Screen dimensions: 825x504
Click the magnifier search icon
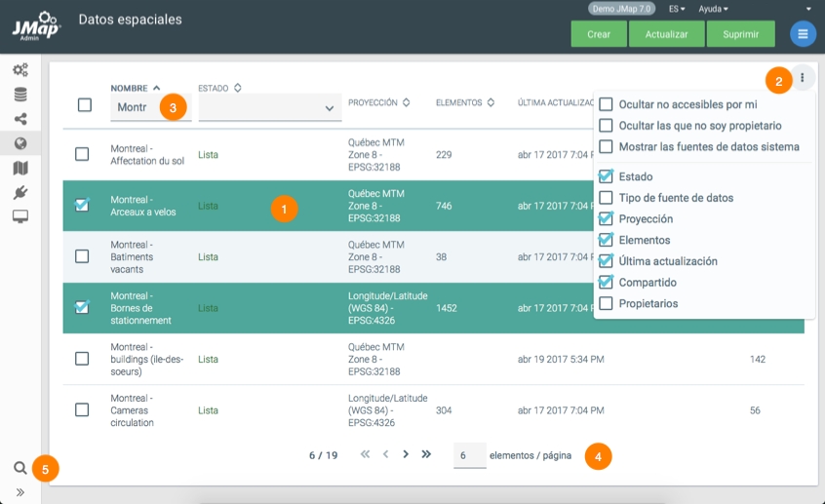[20, 468]
